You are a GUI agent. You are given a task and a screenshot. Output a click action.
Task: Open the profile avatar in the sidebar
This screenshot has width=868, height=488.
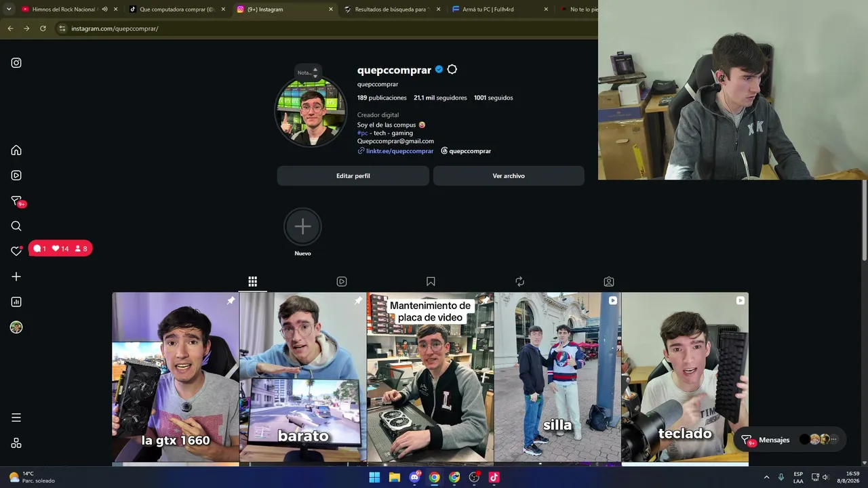pyautogui.click(x=16, y=327)
